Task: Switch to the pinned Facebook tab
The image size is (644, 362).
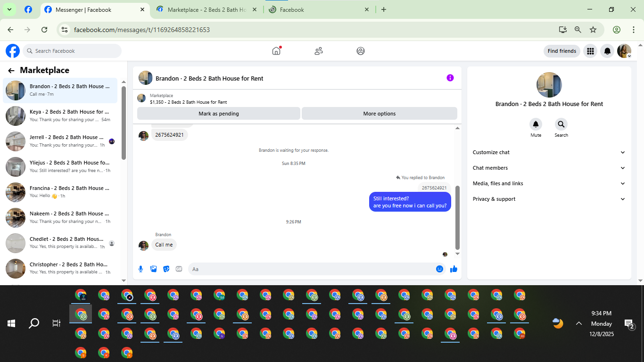Action: click(x=28, y=9)
